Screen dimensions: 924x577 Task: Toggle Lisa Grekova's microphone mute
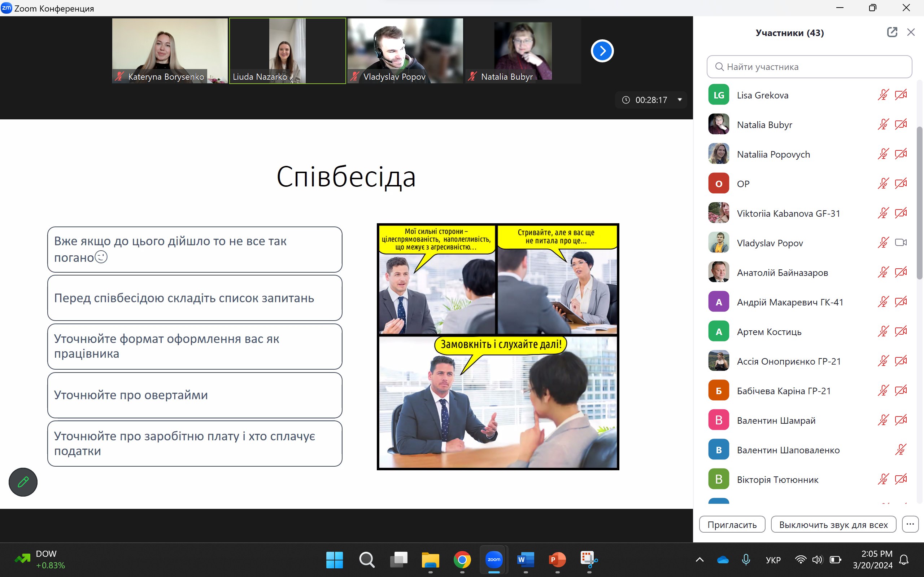pyautogui.click(x=883, y=95)
